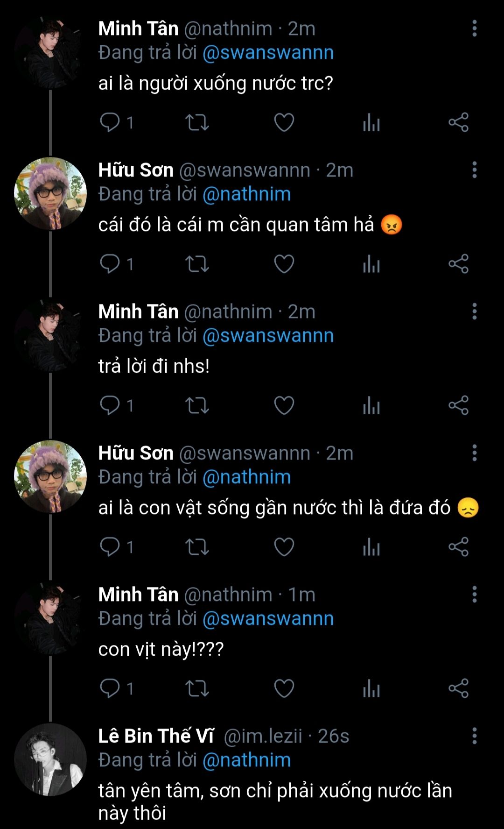Open @nathnim mention in Lê Bin Thế Vĩ's reply
The height and width of the screenshot is (829, 504).
click(x=246, y=760)
